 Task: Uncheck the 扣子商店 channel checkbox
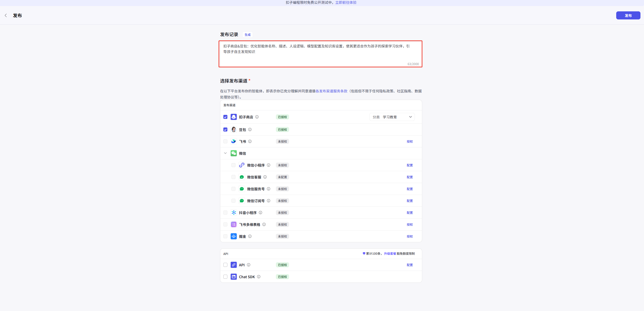point(225,117)
